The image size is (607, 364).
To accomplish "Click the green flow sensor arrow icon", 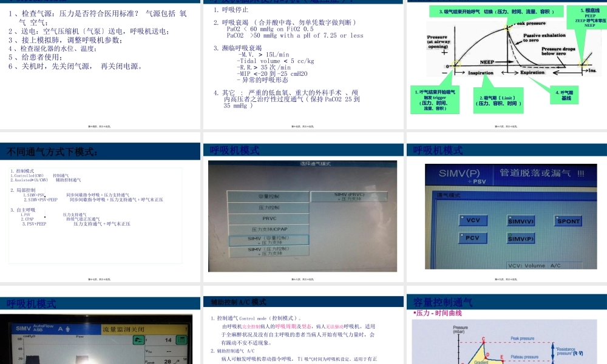I will click(138, 340).
